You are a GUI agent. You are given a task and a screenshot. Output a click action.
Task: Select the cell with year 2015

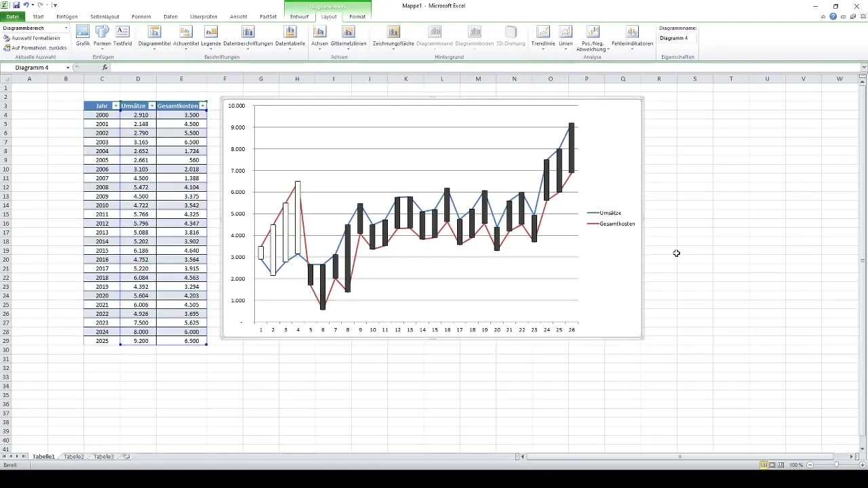[x=102, y=250]
